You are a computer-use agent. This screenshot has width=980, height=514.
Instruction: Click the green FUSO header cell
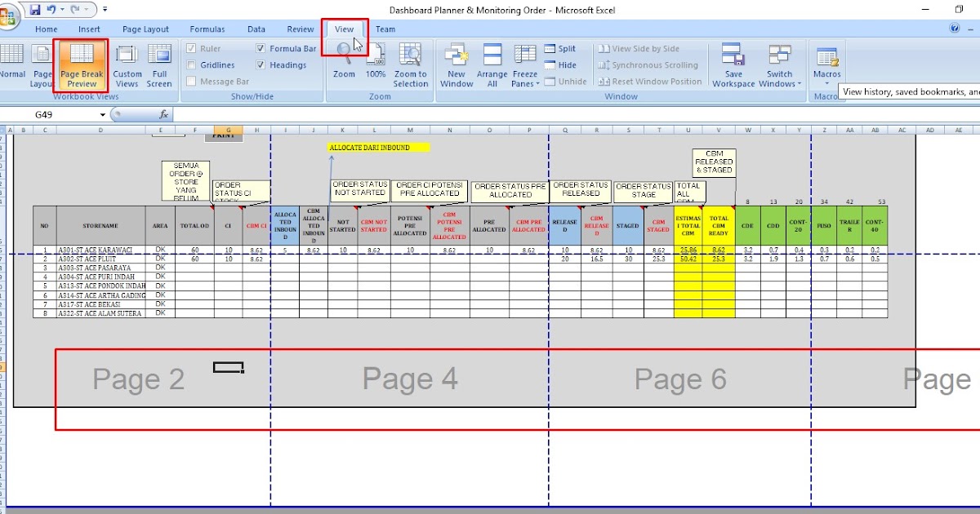click(x=824, y=225)
